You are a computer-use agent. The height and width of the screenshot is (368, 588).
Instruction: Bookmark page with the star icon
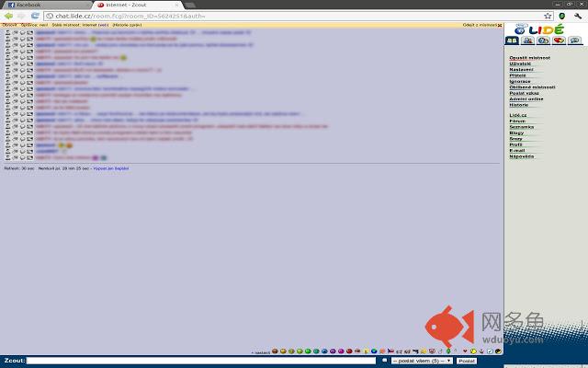(x=548, y=16)
